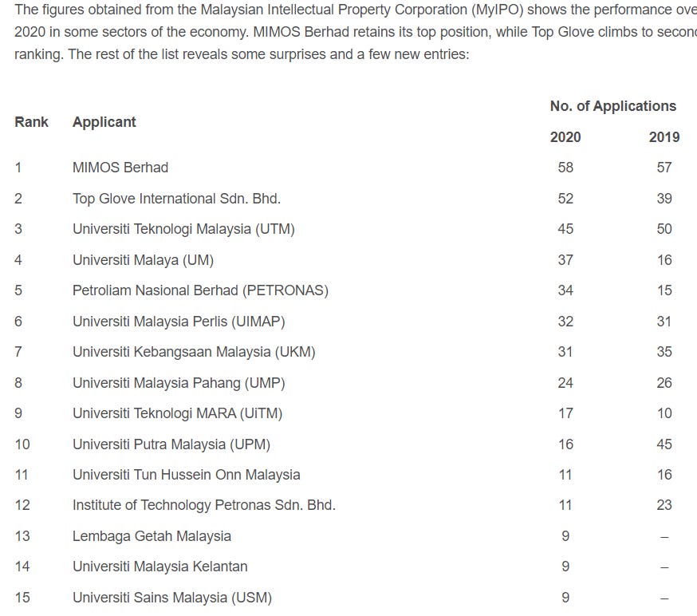The width and height of the screenshot is (697, 616).
Task: Select Universiti Teknologi Malaysia (UTM)
Action: coord(183,229)
